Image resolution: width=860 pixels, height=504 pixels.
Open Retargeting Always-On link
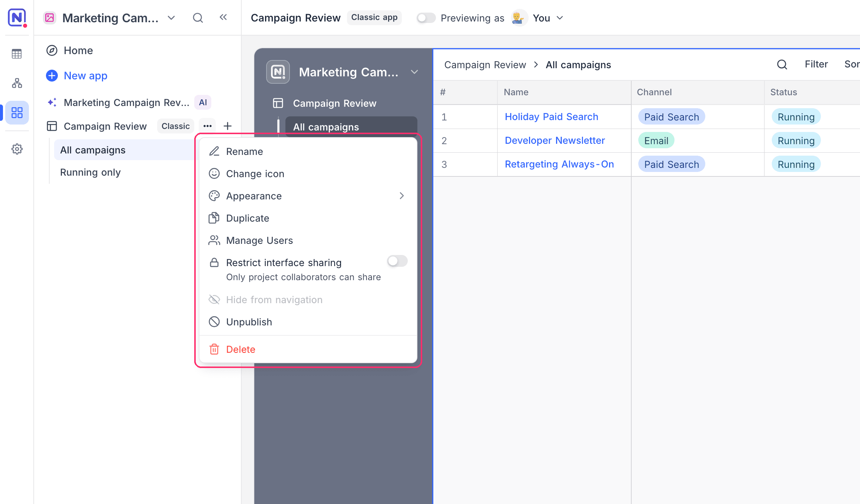(559, 164)
